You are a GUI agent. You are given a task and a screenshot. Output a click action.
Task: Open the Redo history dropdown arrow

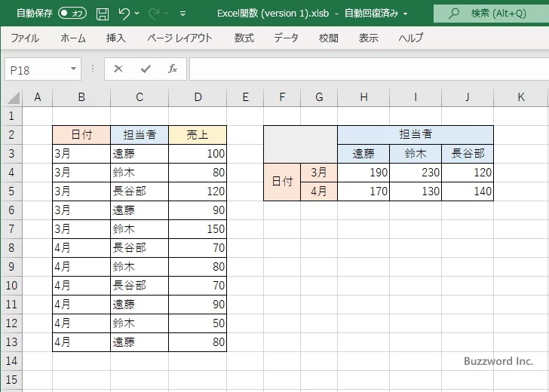click(x=167, y=14)
